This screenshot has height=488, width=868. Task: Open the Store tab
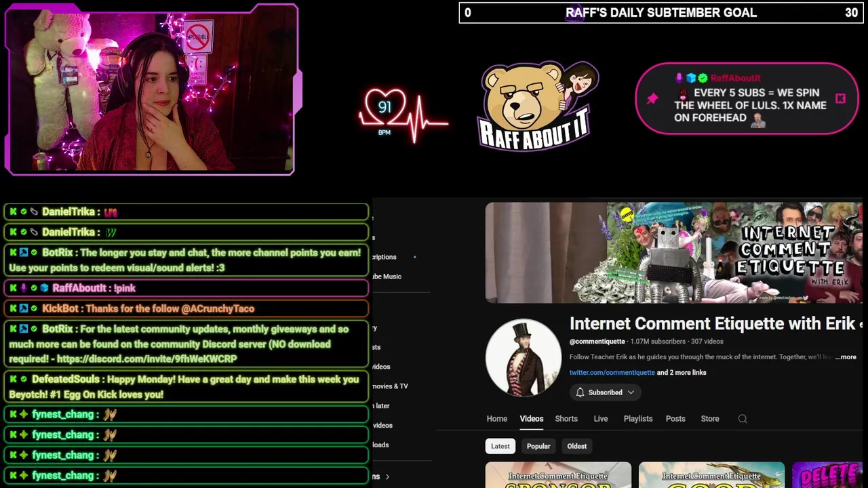coord(710,419)
